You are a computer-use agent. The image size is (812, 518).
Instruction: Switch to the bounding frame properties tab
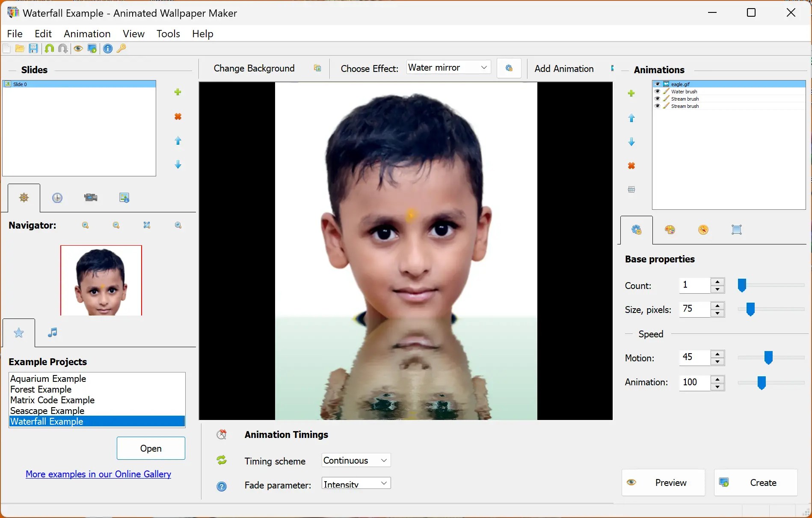click(x=737, y=230)
